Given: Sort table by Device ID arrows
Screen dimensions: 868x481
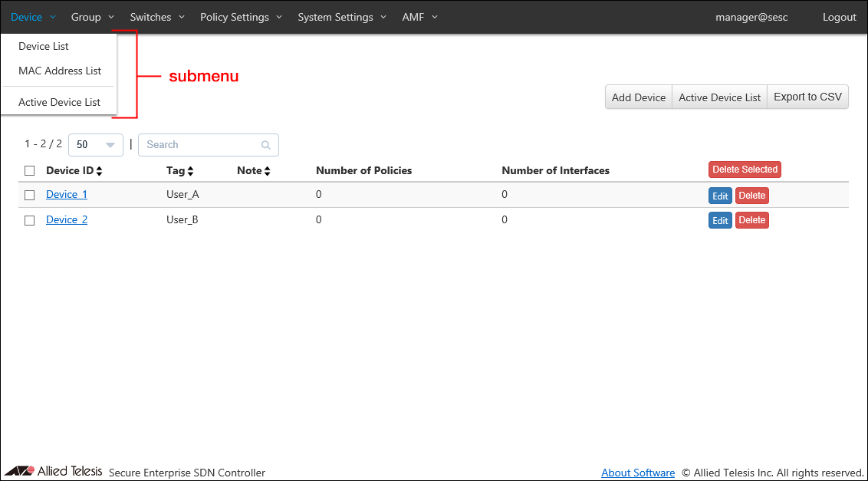Looking at the screenshot, I should (x=99, y=171).
